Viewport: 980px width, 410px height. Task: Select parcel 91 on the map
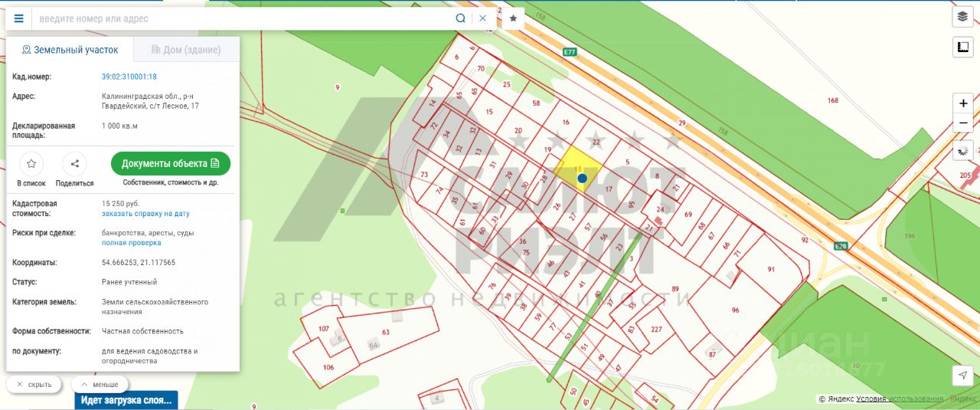click(x=771, y=269)
